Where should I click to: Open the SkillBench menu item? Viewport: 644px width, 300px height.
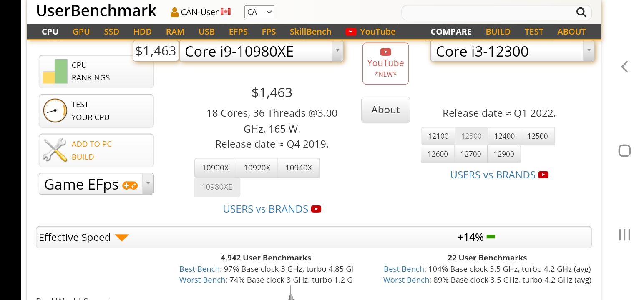pyautogui.click(x=310, y=32)
